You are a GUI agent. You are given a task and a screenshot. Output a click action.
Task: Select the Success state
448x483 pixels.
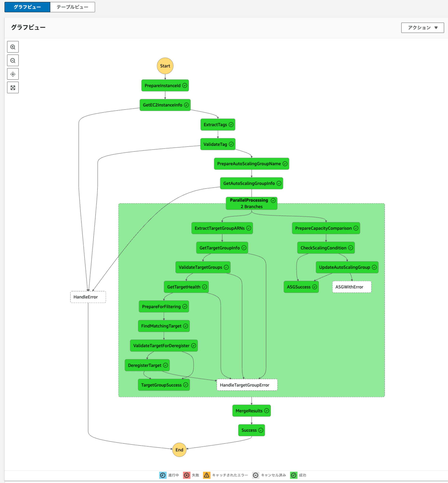251,430
